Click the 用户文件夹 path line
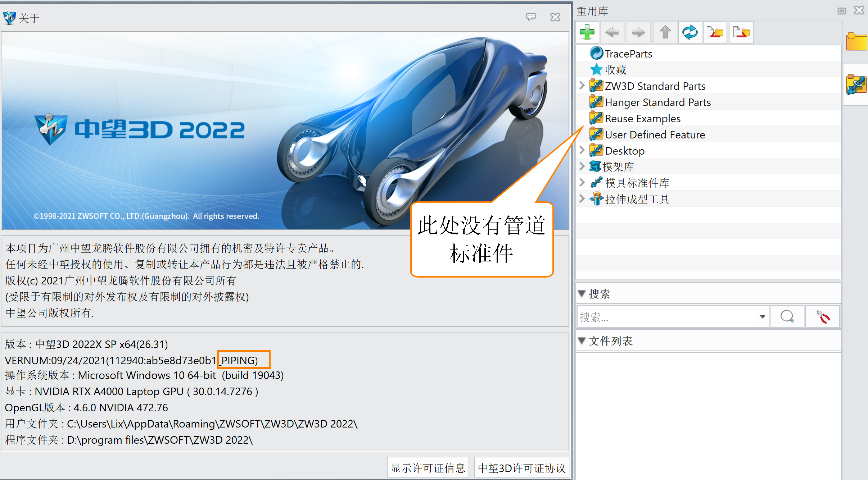Viewport: 868px width, 480px height. (181, 424)
